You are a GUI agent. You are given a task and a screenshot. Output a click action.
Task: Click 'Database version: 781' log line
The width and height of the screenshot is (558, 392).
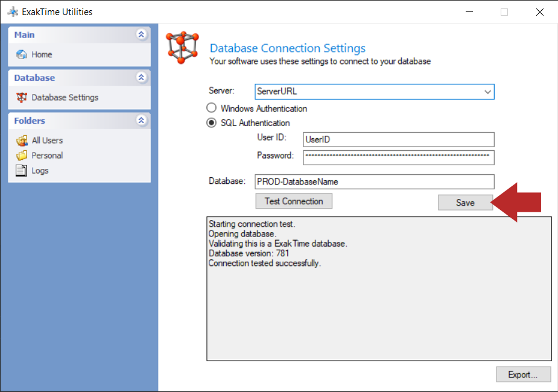point(249,253)
